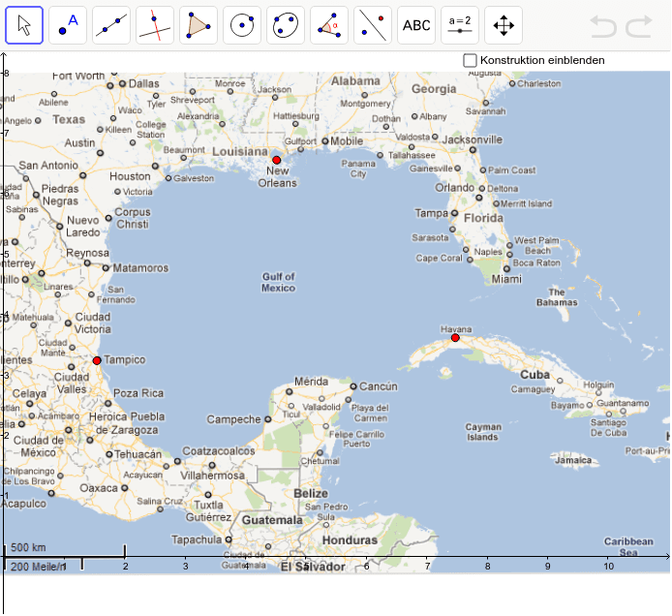This screenshot has height=616, width=672.
Task: Click the Campeche label on map
Action: 233,419
